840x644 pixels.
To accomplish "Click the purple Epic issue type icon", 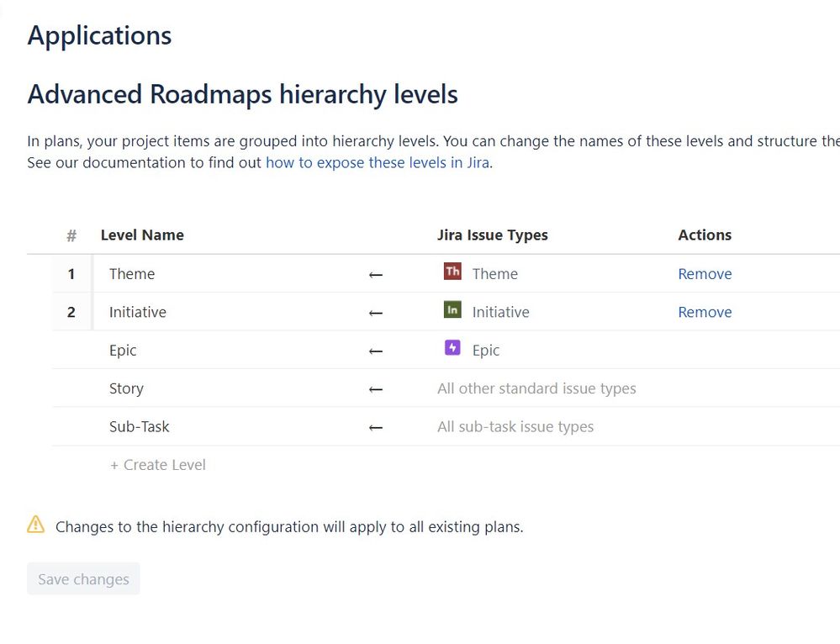I will click(x=452, y=348).
